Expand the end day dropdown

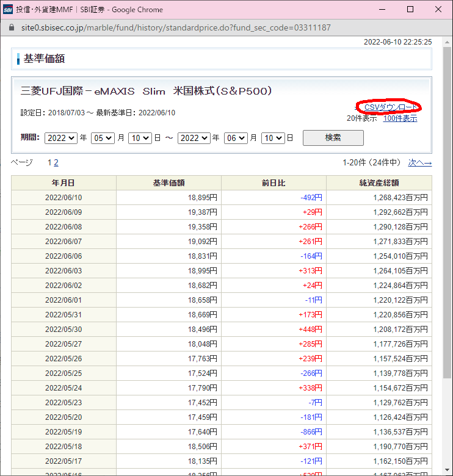272,138
